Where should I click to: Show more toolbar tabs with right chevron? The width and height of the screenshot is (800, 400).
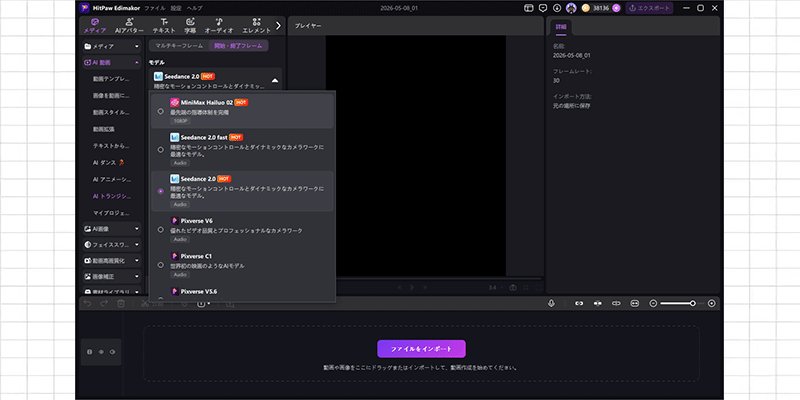pos(278,25)
